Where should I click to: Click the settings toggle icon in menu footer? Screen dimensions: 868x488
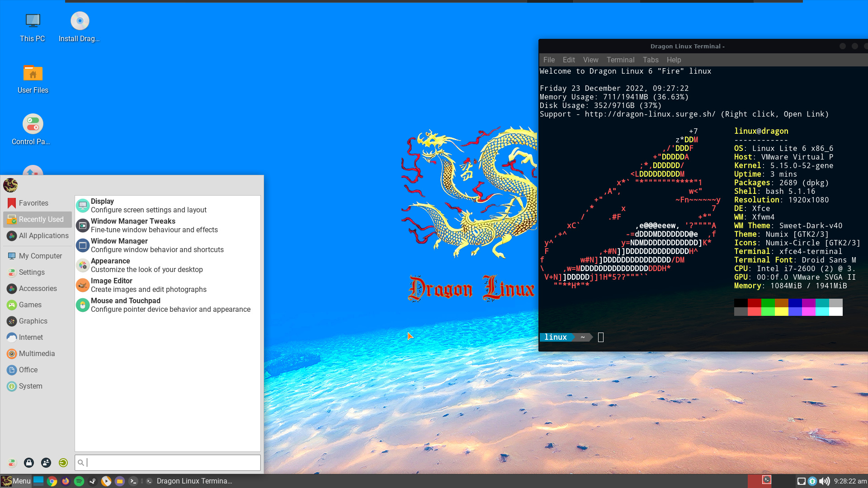[x=12, y=463]
